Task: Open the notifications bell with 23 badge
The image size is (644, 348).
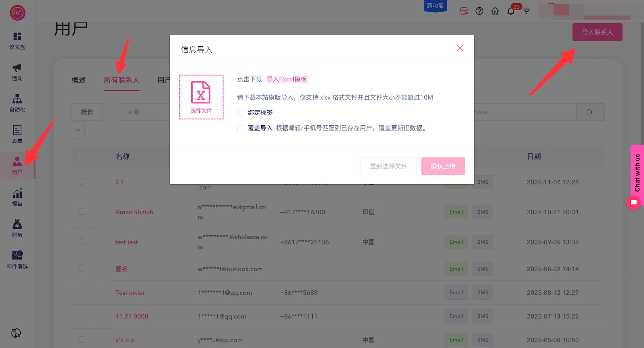Action: [511, 11]
